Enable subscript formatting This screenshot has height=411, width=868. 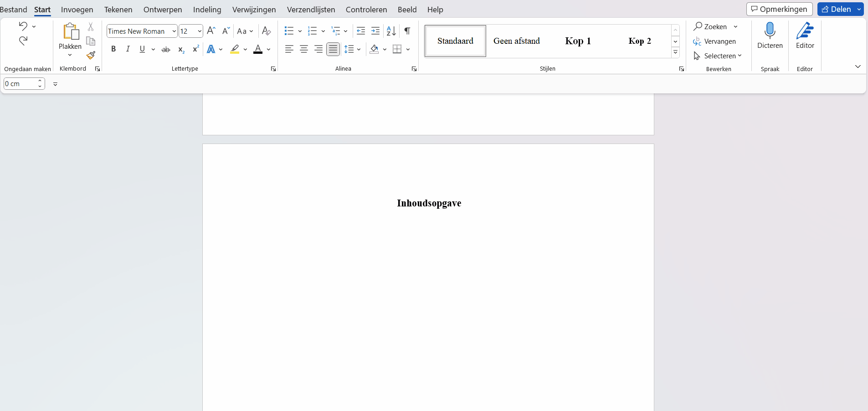(x=181, y=49)
